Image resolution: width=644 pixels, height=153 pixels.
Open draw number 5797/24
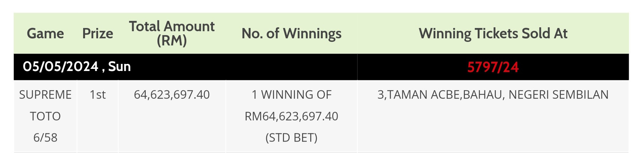click(493, 67)
